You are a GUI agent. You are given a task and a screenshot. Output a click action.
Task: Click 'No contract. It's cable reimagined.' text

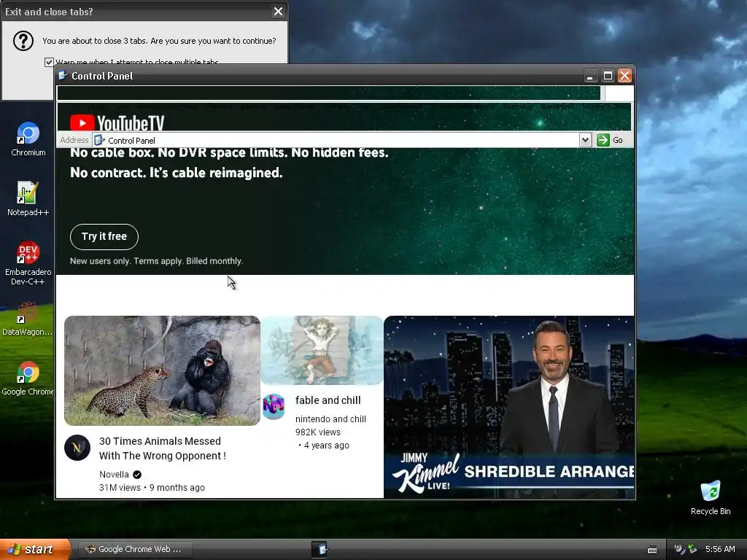tap(177, 173)
